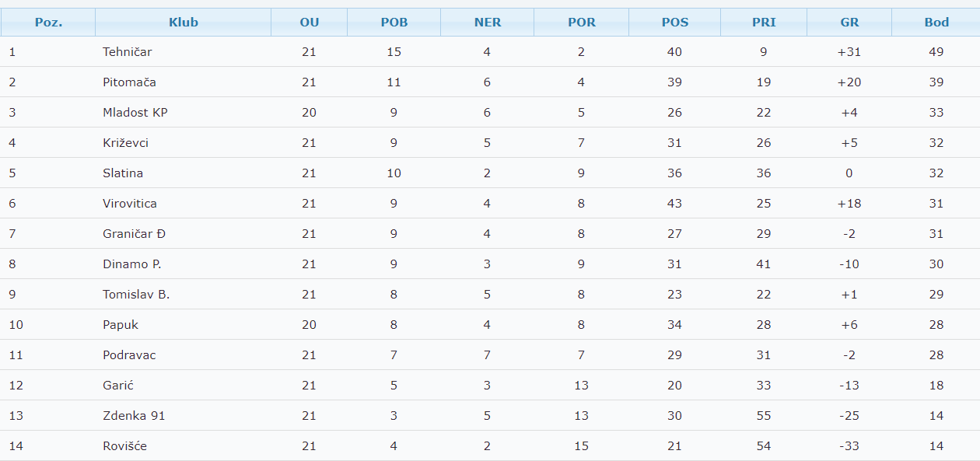
Task: Click the Virovitica club name
Action: (x=130, y=204)
